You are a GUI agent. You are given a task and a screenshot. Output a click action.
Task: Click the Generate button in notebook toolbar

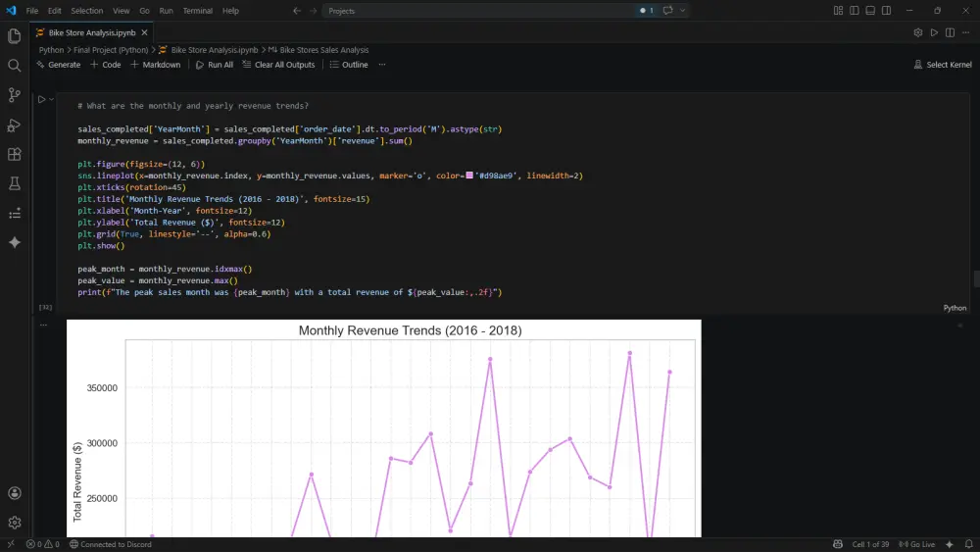[x=59, y=65]
